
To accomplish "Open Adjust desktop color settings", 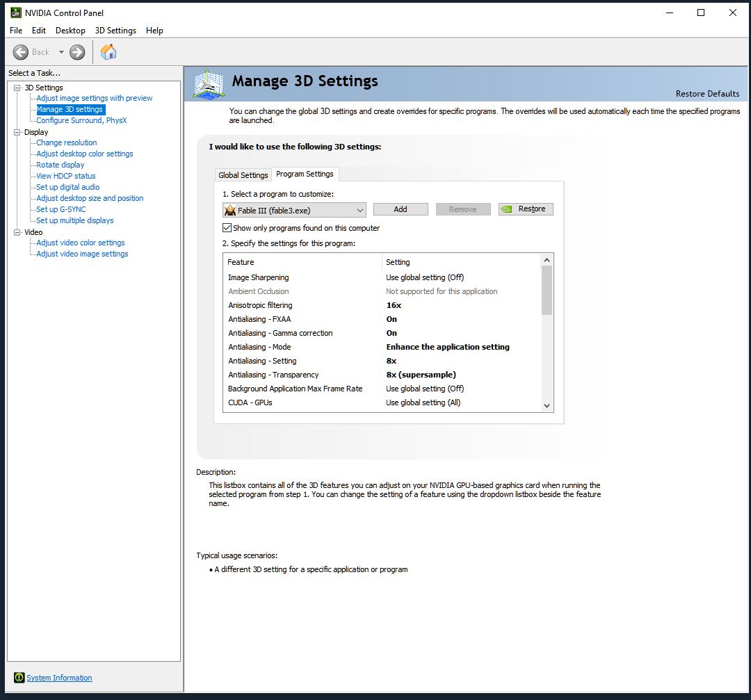I will point(85,154).
